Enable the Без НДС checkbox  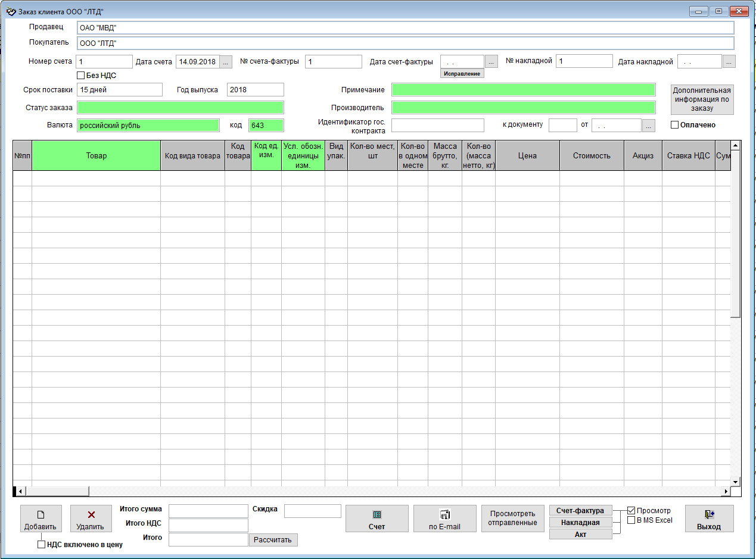coord(81,76)
